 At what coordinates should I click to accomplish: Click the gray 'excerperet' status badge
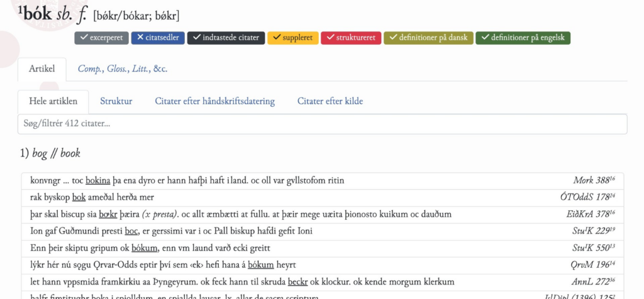click(102, 38)
